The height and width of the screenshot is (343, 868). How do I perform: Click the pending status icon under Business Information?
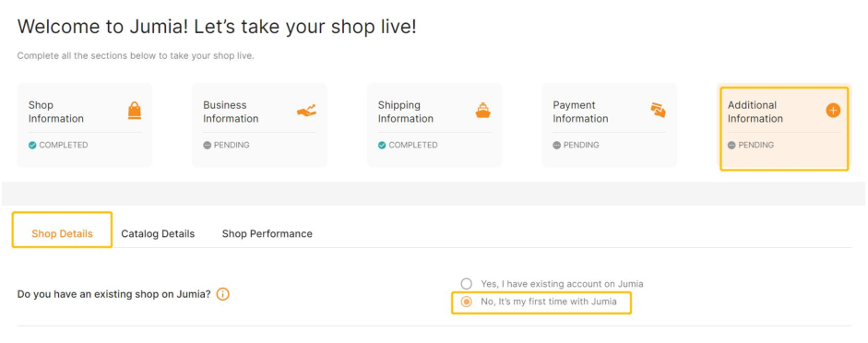click(207, 146)
